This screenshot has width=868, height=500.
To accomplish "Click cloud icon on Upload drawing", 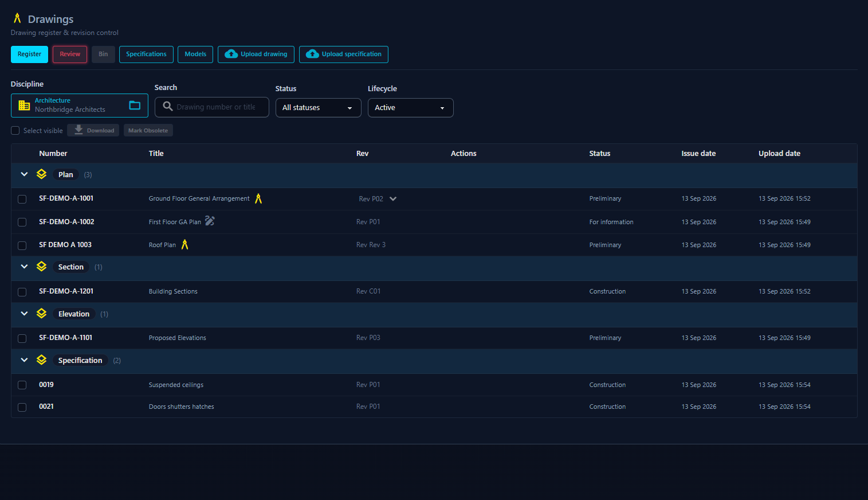I will 231,54.
